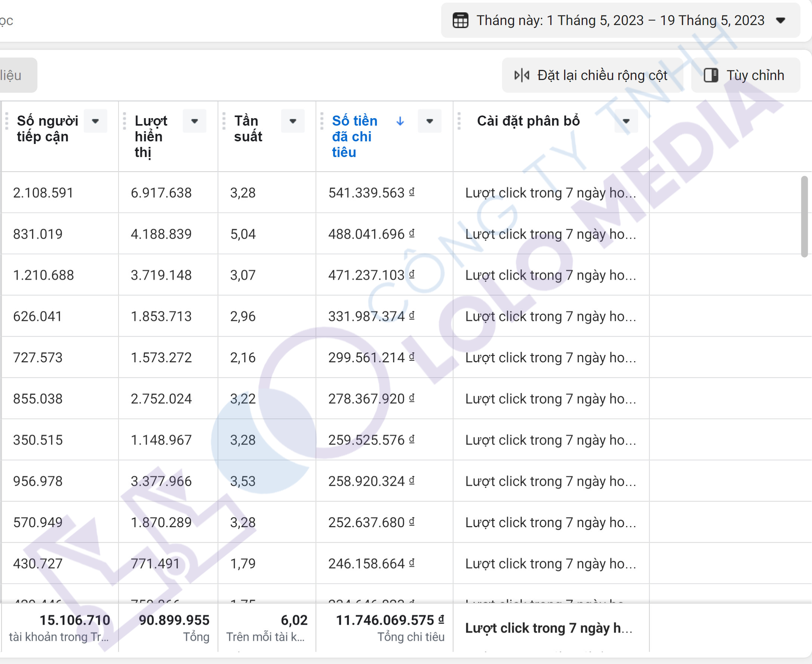The width and height of the screenshot is (812, 664).
Task: Click the calendar icon in date range
Action: [460, 20]
